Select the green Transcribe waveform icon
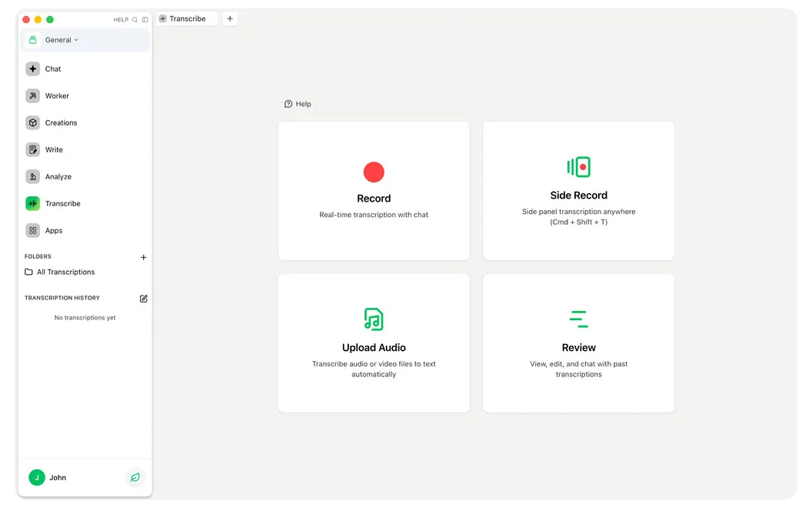812x508 pixels. pos(32,204)
